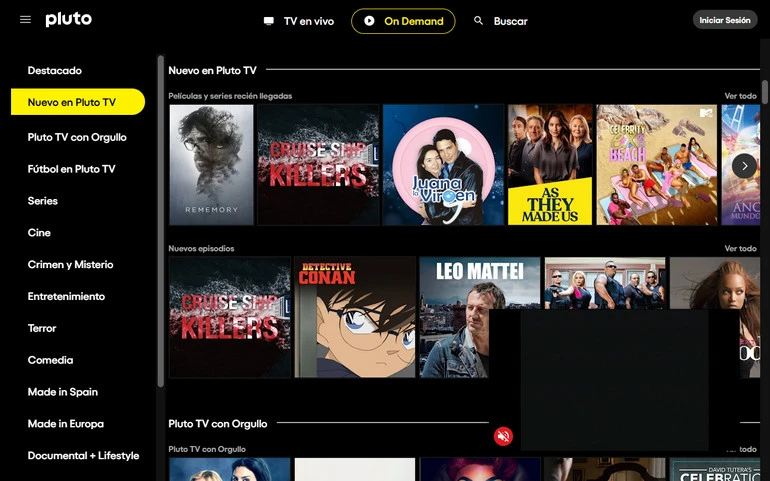
Task: Click Ver todo for Nuevos episodios
Action: [741, 249]
